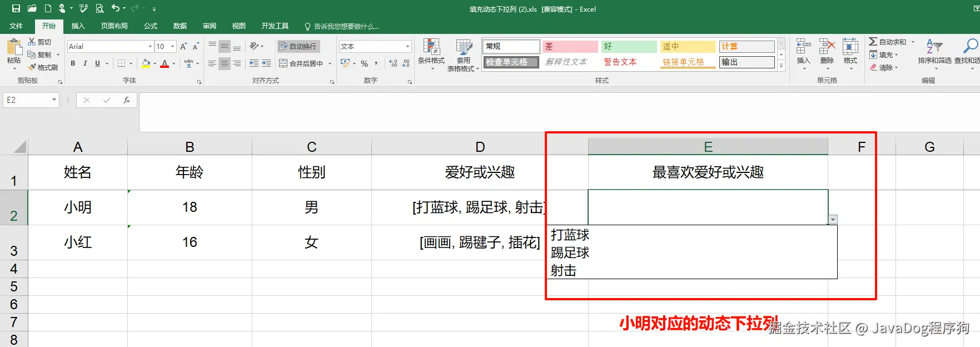980x347 pixels.
Task: Switch to the 开发工具 Developer tab
Action: [275, 26]
